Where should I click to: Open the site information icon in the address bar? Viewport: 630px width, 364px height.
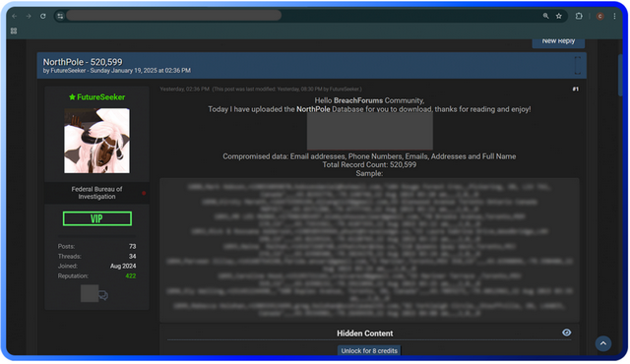pyautogui.click(x=60, y=16)
